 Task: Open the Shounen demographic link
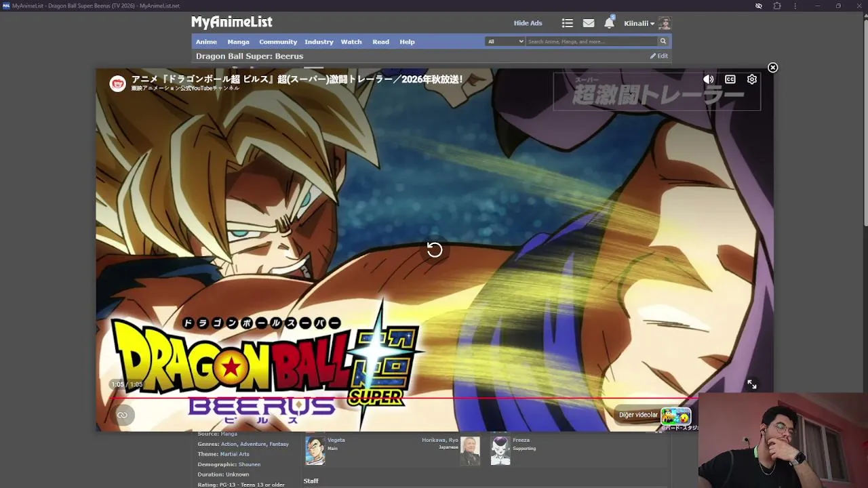tap(250, 464)
